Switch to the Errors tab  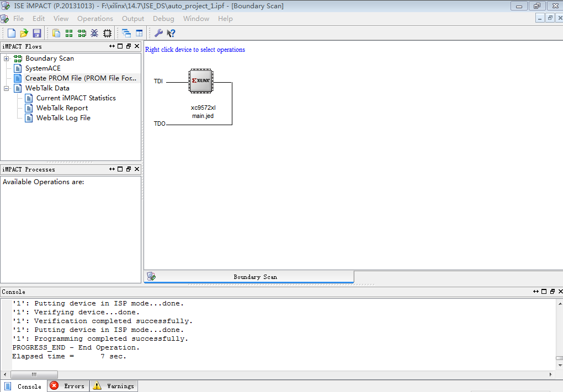(67, 386)
